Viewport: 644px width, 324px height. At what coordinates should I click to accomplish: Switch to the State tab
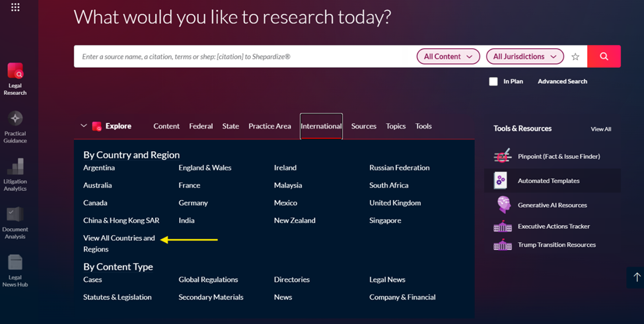[231, 126]
